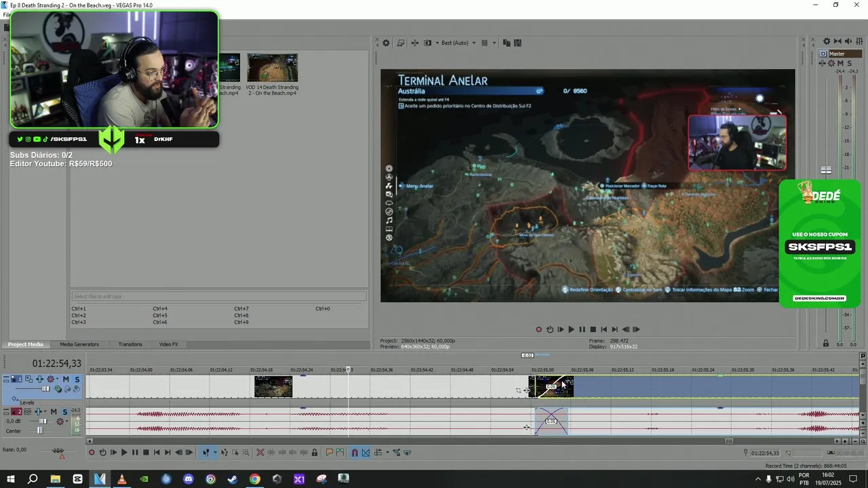Toggle preview on external monitor icon
Screen dimensions: 868x488
click(x=401, y=43)
